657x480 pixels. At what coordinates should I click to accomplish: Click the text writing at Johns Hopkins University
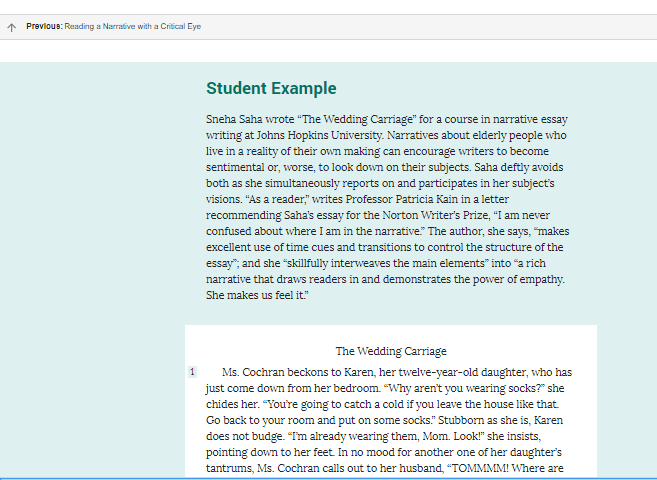(x=294, y=135)
